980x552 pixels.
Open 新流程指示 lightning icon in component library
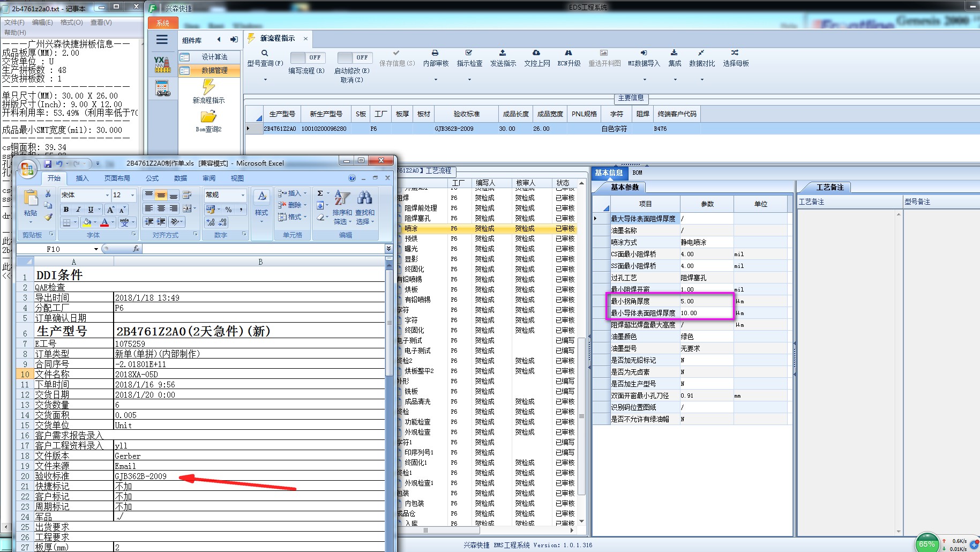(208, 86)
